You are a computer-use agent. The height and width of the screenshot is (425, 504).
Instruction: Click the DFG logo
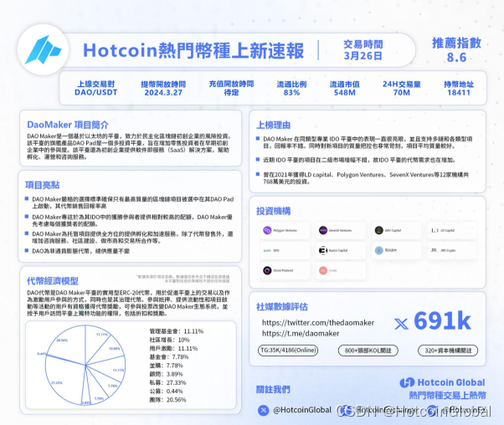(267, 251)
